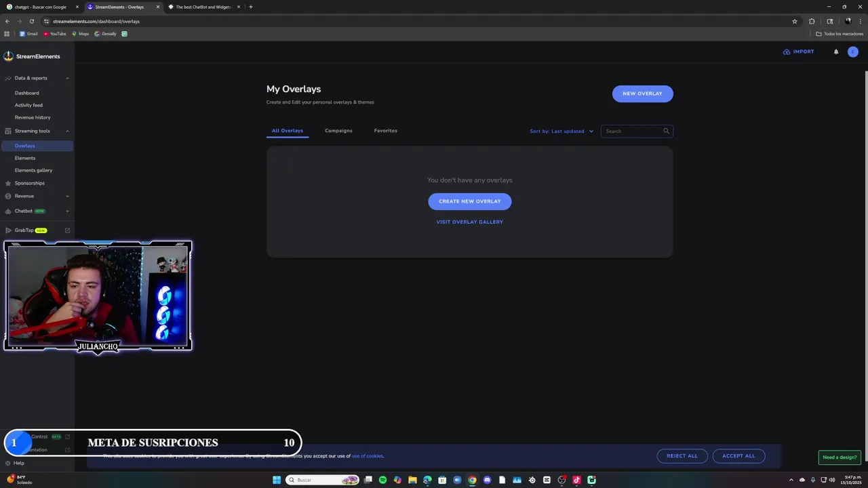Open Gmail bookmark
Screen dimensions: 868x488
click(x=28, y=34)
